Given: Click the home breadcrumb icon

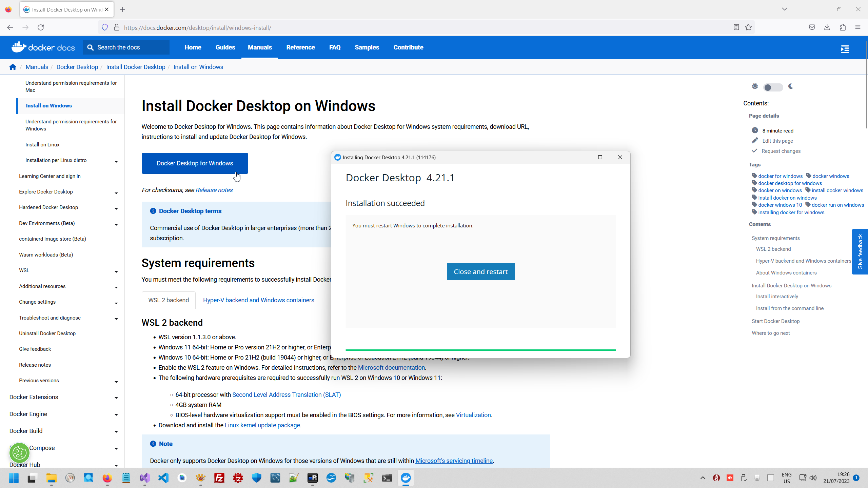Looking at the screenshot, I should tap(13, 67).
